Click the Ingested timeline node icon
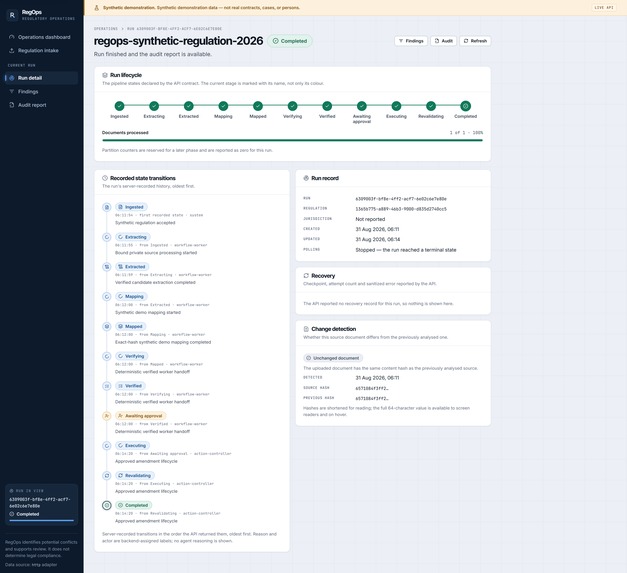The image size is (627, 573). pos(107,207)
